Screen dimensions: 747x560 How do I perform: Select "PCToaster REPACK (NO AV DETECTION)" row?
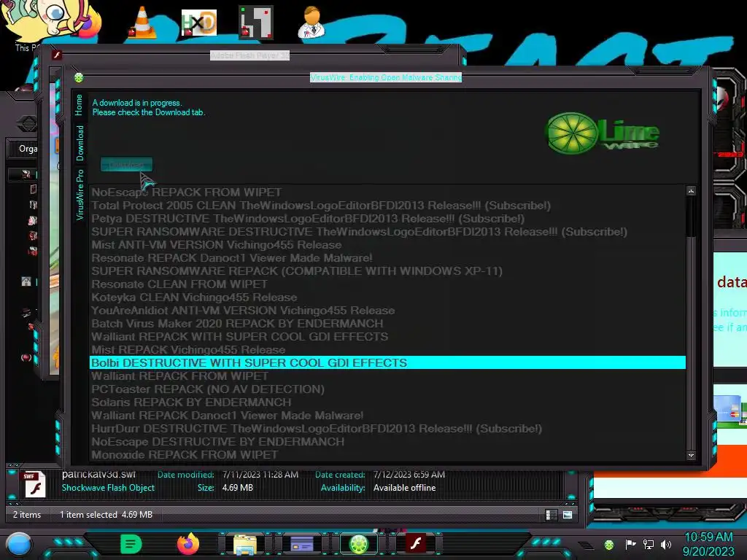tap(387, 389)
